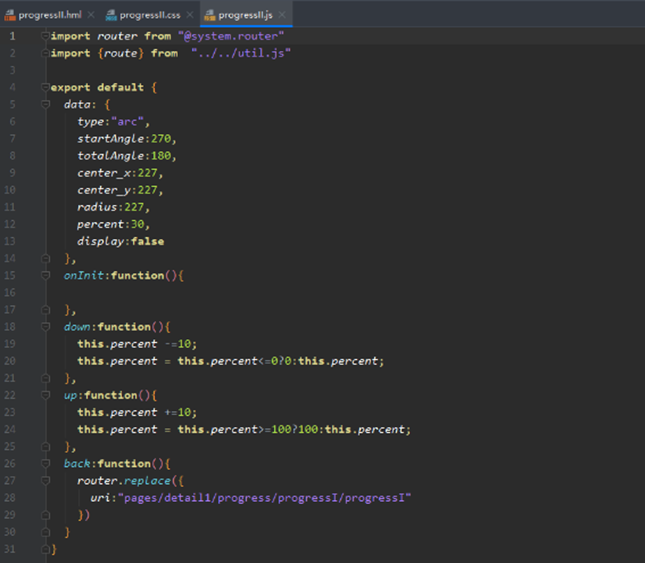
Task: Click the up closing fold marker on line 25
Action: [45, 446]
